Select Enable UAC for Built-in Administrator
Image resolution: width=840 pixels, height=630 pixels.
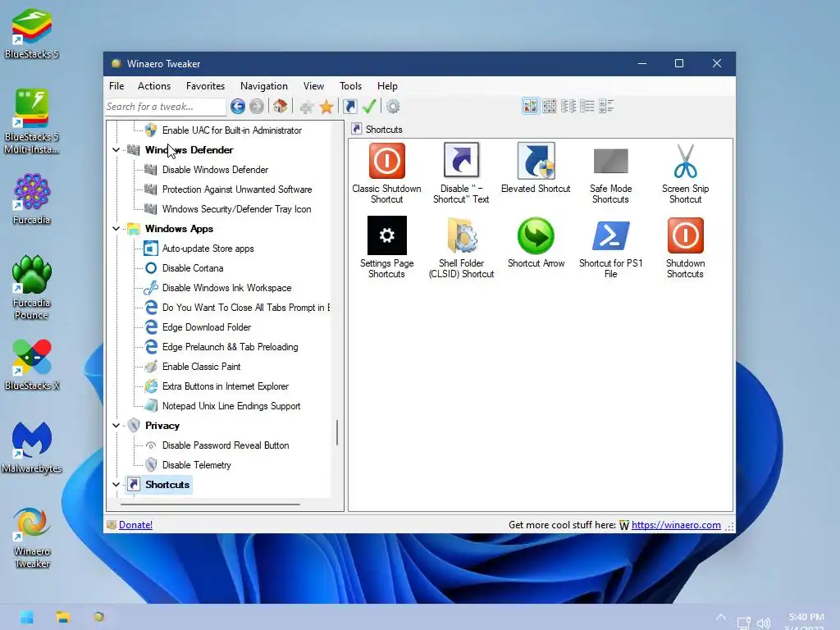click(x=232, y=130)
